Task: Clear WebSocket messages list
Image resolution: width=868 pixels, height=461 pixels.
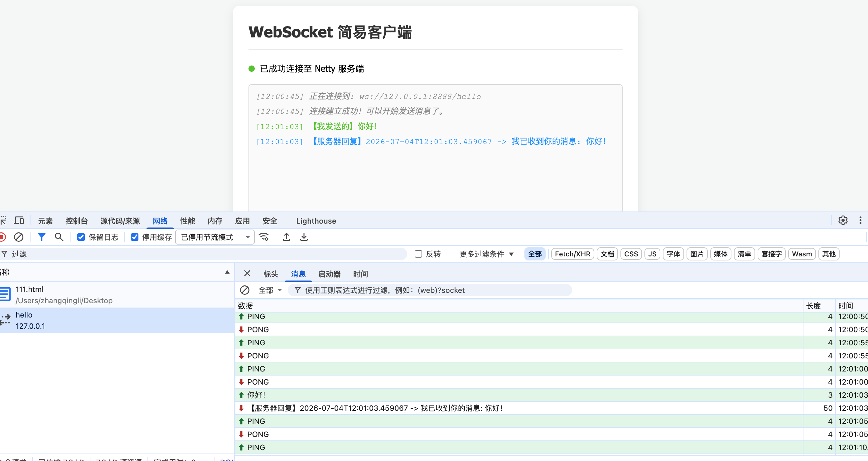Action: click(245, 290)
